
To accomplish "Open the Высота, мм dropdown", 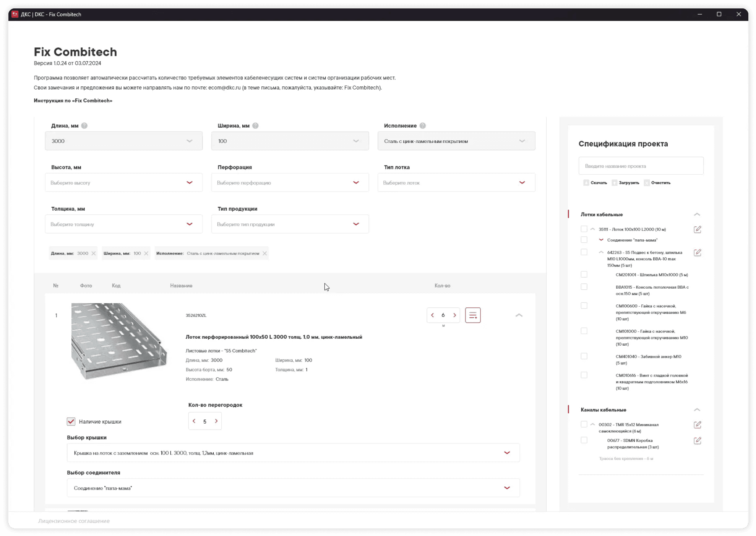I will (x=124, y=183).
